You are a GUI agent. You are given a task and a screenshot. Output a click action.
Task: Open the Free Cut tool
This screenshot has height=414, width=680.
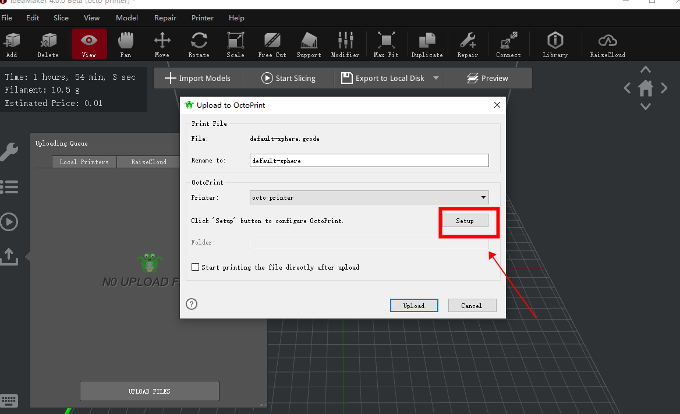(x=272, y=45)
